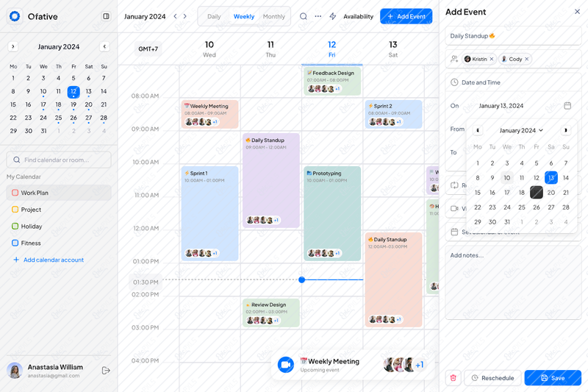
Task: Click the left arrow of sidebar mini calendar
Action: [x=13, y=46]
